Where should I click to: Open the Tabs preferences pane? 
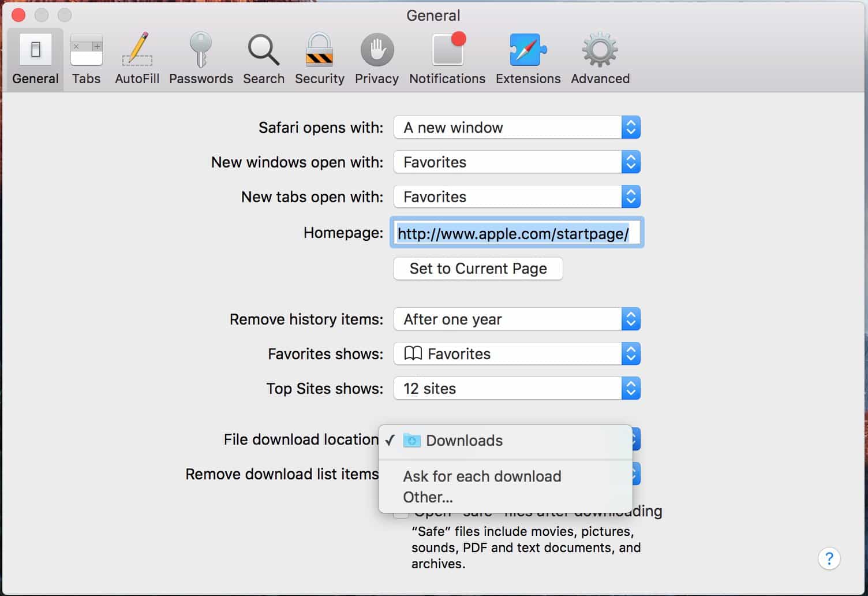pos(85,58)
